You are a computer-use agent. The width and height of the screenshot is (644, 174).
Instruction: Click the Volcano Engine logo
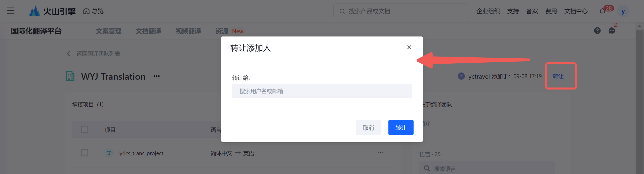(52, 11)
